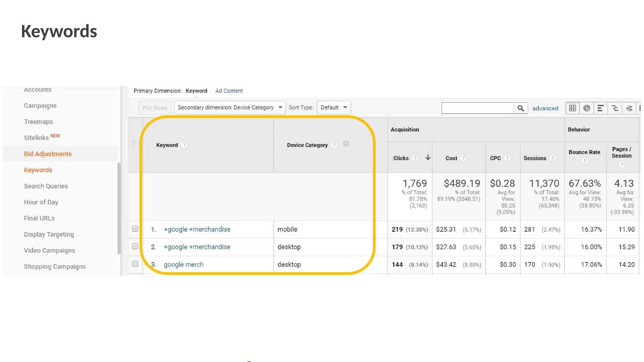Open Search Queries in sidebar
The image size is (644, 362).
[46, 186]
